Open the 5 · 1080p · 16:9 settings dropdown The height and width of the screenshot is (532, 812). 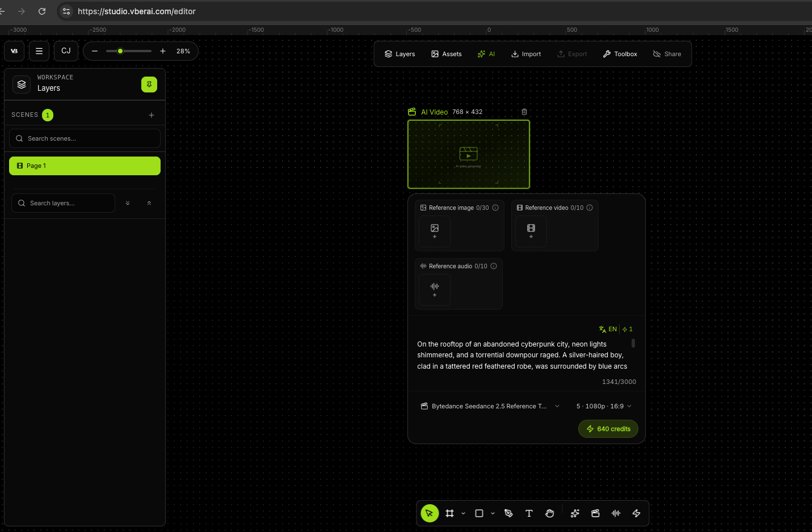coord(604,406)
